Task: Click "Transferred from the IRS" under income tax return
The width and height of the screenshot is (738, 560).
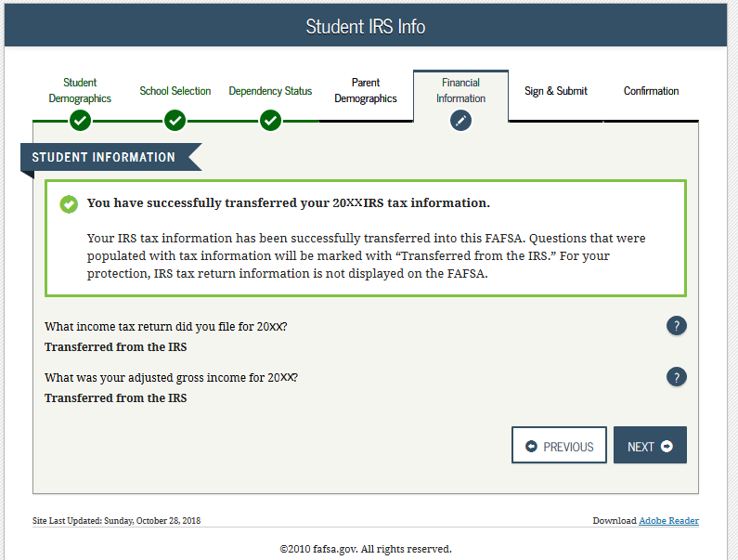Action: pos(115,347)
